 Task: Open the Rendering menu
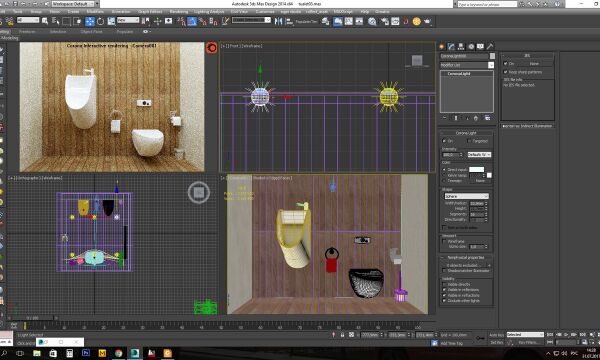pyautogui.click(x=179, y=12)
